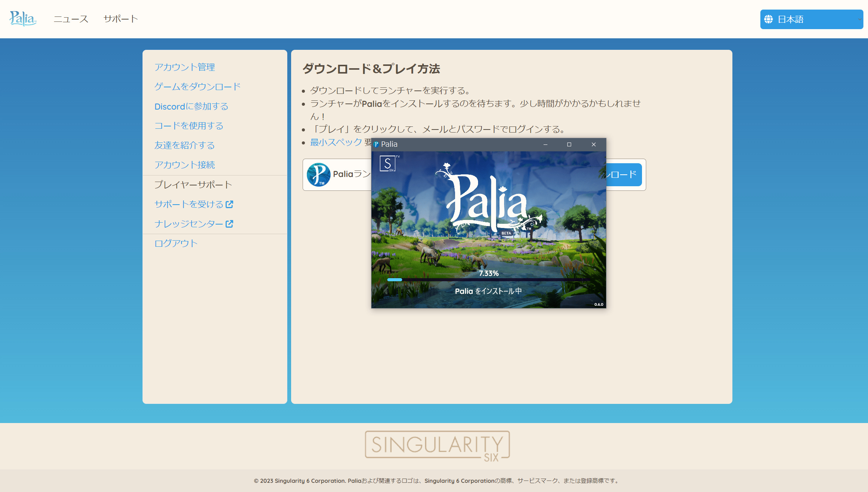Minimize the Palia launcher window
Image resolution: width=868 pixels, height=492 pixels.
(x=545, y=144)
